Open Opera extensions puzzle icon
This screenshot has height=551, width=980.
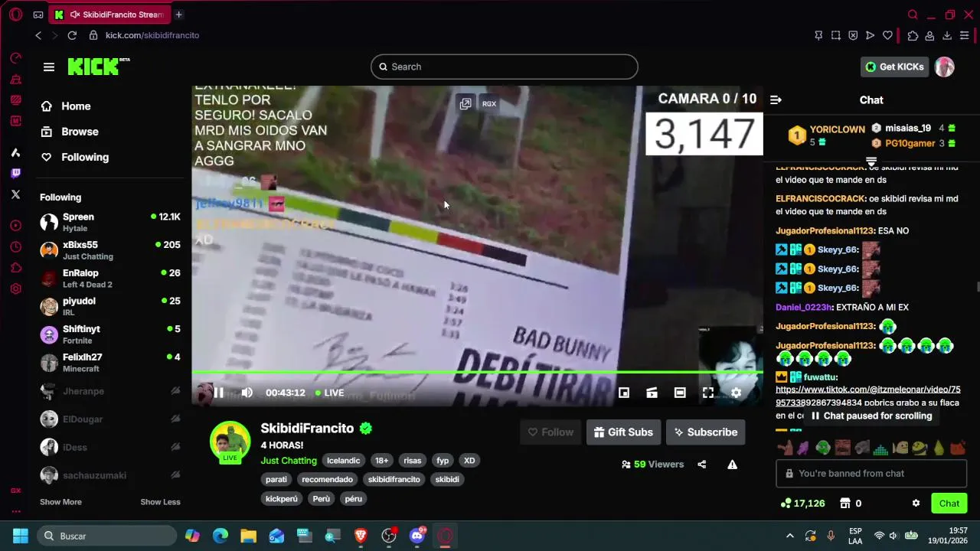tap(913, 35)
